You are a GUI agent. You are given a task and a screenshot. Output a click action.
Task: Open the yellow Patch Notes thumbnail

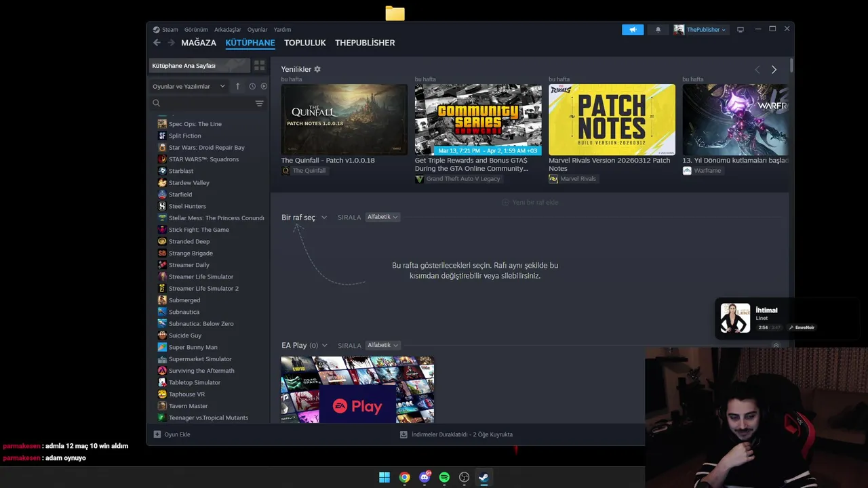pos(612,119)
